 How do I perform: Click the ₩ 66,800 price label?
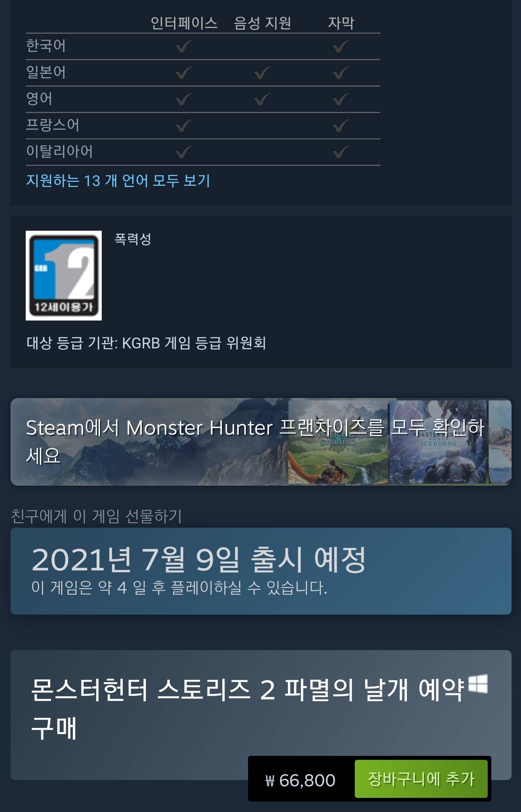click(300, 780)
